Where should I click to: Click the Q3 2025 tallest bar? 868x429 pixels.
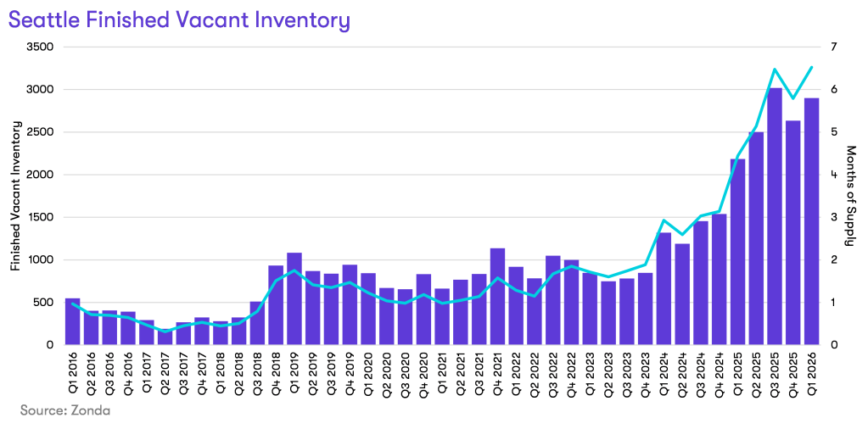(775, 216)
